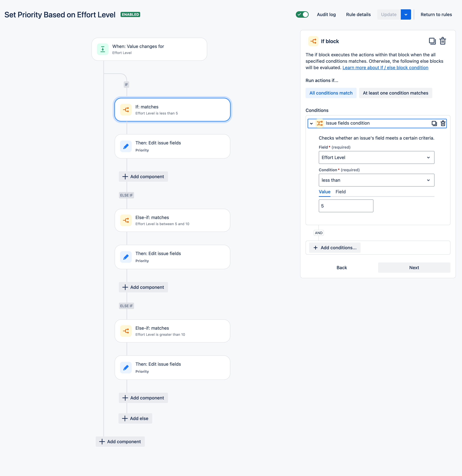Click the If block duplicate copy icon
The height and width of the screenshot is (476, 462).
coord(432,41)
